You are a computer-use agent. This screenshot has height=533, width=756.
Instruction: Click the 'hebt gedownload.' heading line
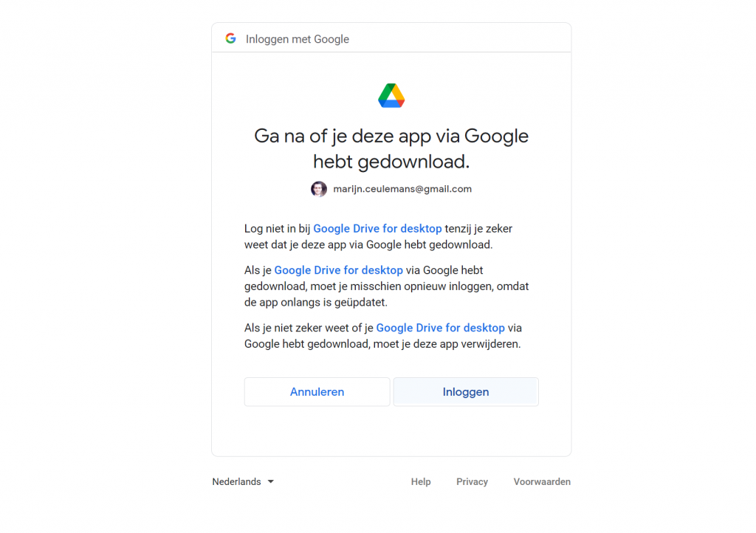pos(391,162)
